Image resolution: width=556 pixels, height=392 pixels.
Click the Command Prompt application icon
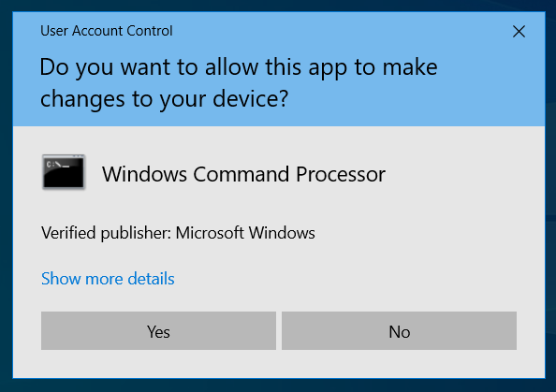[64, 171]
